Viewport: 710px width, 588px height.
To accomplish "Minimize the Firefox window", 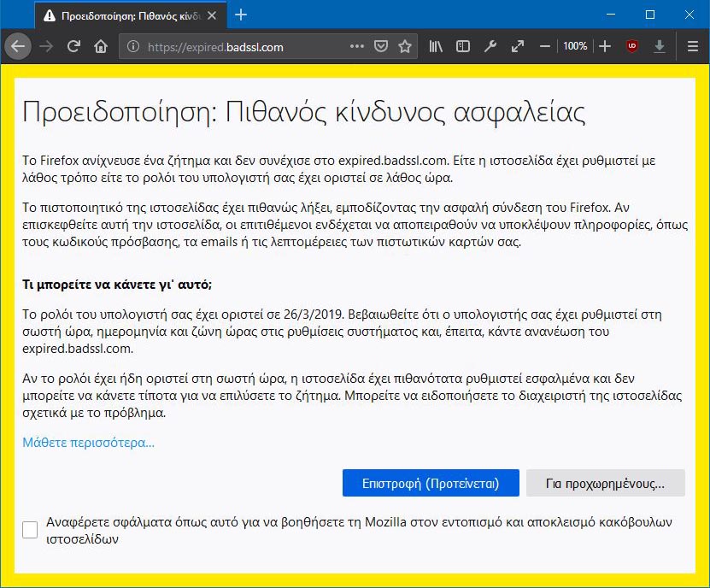I will 611,15.
